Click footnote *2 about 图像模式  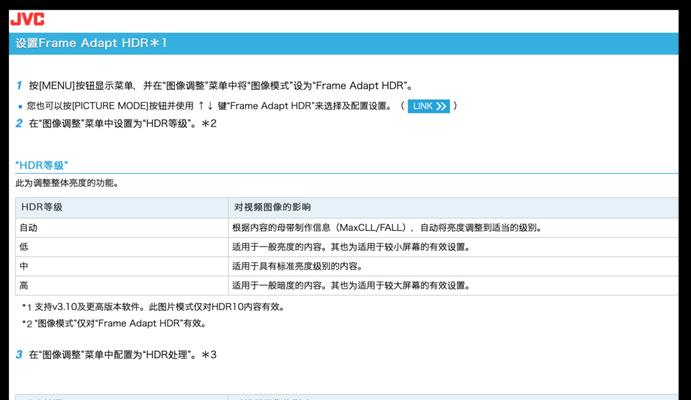pyautogui.click(x=114, y=323)
